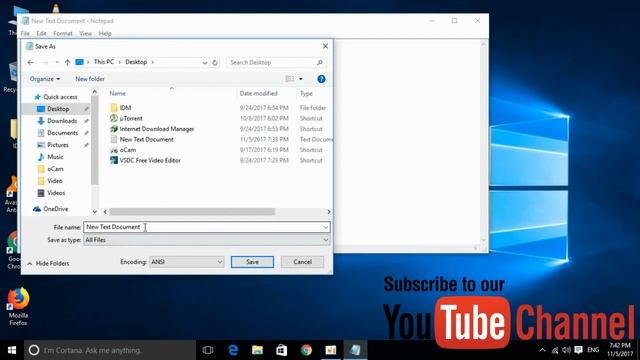This screenshot has width=640, height=360.
Task: Collapse folders using Hide Folders
Action: point(48,264)
